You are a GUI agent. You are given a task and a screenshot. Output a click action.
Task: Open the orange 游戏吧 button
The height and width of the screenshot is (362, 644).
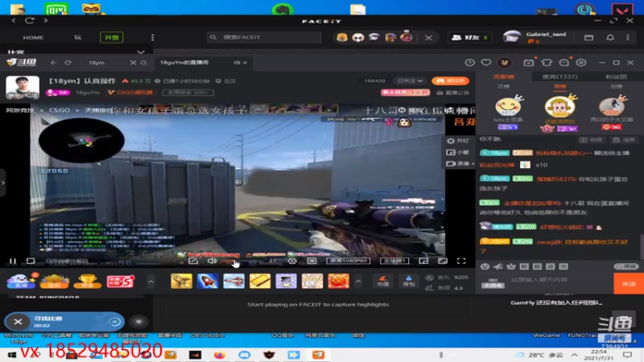pyautogui.click(x=450, y=81)
